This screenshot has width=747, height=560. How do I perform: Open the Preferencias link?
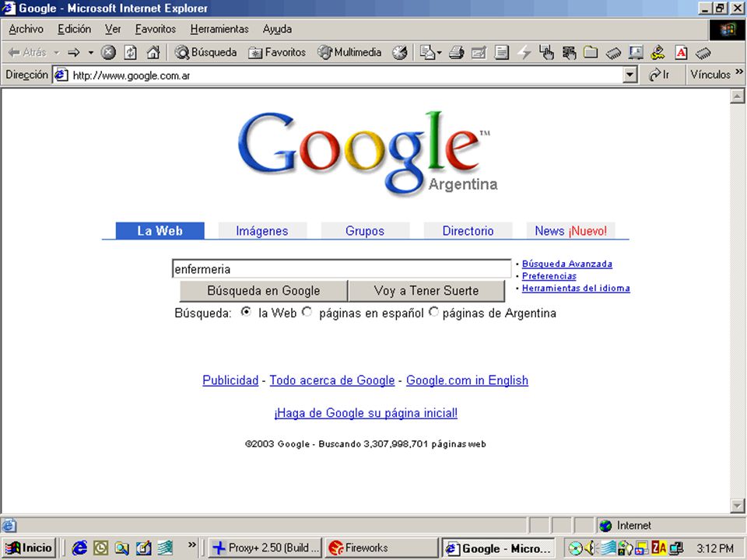click(549, 276)
